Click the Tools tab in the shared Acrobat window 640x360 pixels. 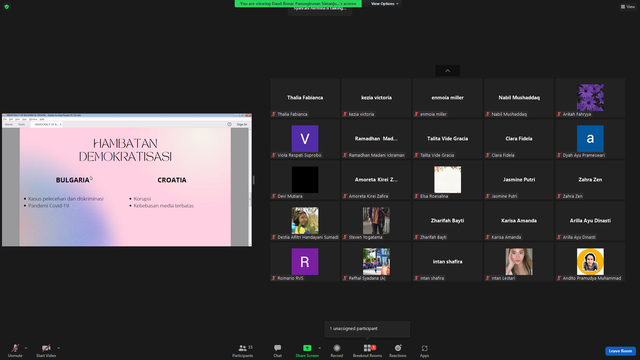click(21, 124)
